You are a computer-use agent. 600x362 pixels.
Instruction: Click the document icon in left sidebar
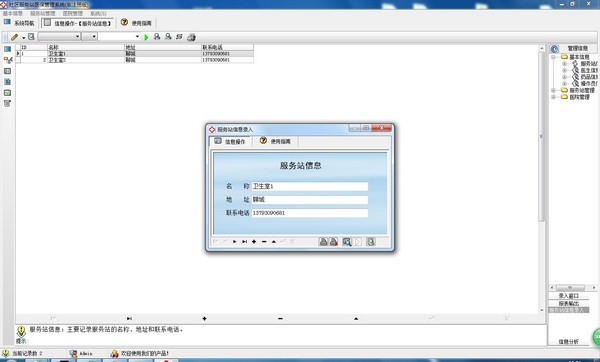point(7,82)
